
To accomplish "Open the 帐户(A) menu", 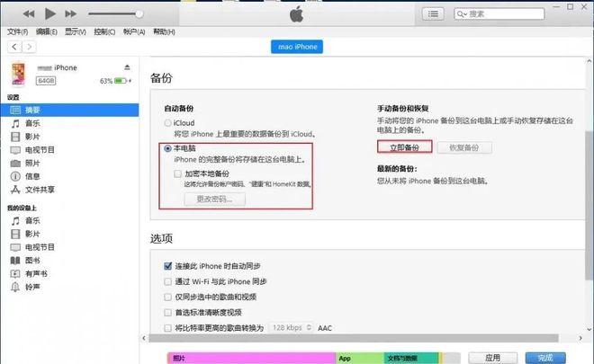I will [134, 31].
